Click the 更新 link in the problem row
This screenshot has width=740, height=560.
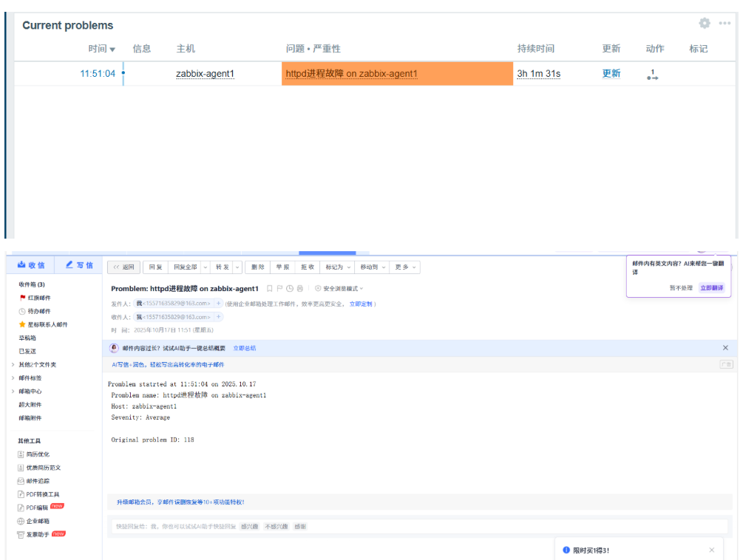[611, 74]
